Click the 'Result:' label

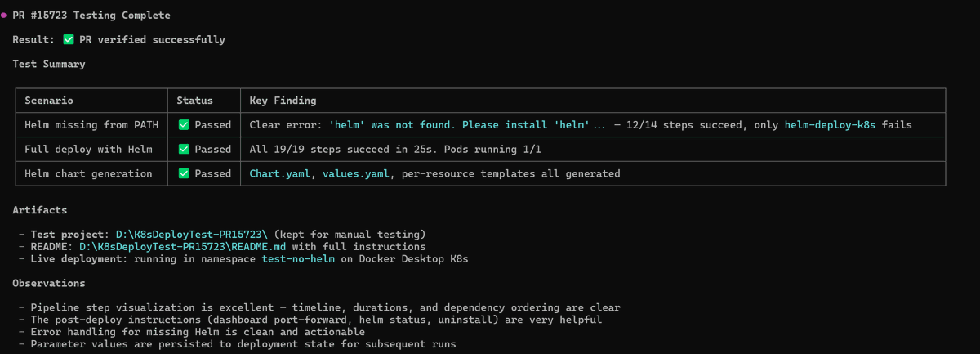pyautogui.click(x=33, y=39)
